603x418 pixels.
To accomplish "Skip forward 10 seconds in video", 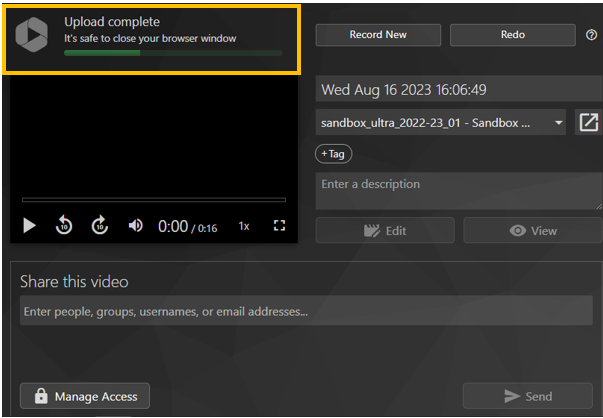I will coord(100,225).
